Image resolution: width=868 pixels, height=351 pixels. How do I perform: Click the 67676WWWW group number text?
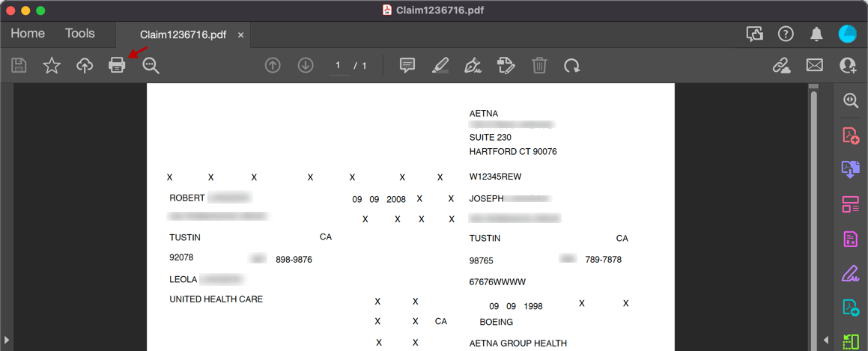(498, 282)
